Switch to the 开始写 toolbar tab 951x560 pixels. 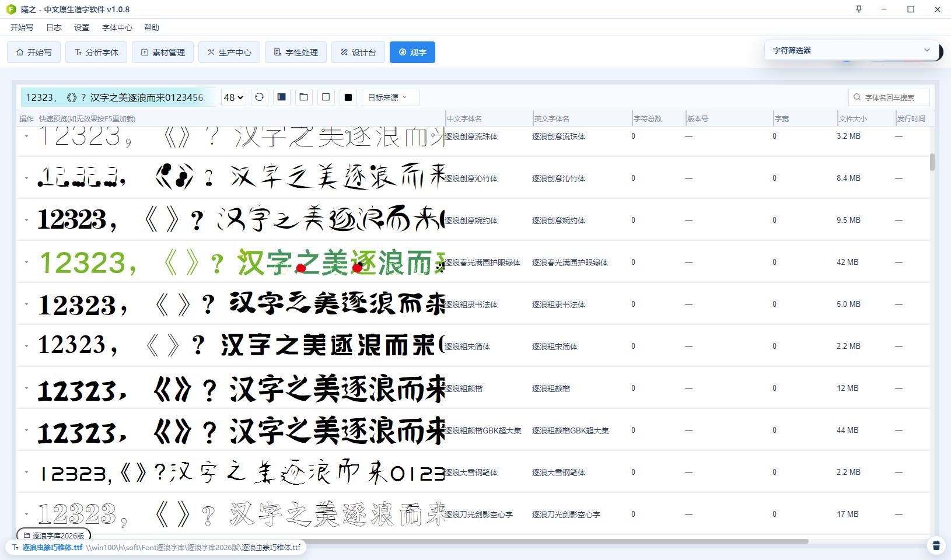point(34,52)
